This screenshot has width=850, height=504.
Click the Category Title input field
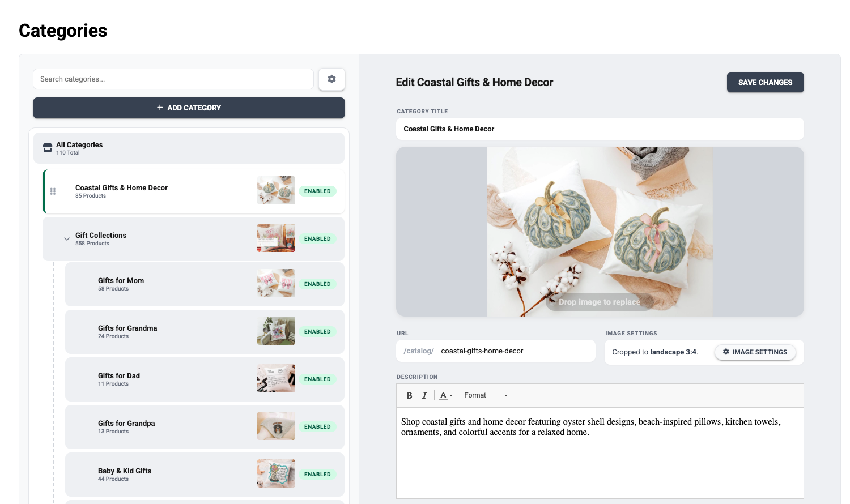click(600, 129)
